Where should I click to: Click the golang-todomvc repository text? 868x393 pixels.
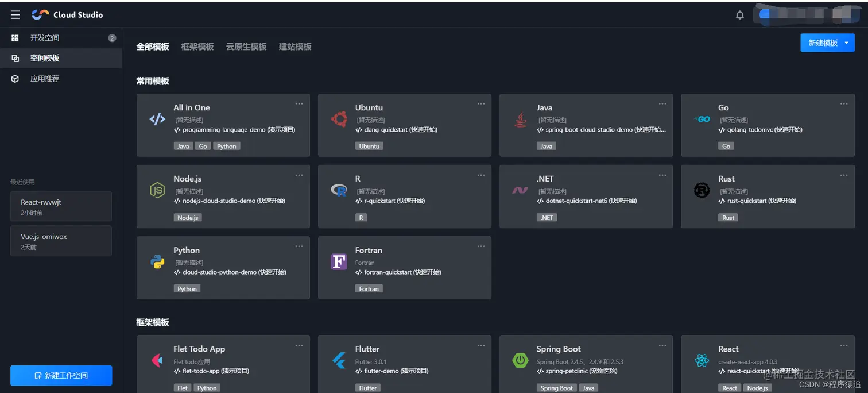pyautogui.click(x=760, y=130)
